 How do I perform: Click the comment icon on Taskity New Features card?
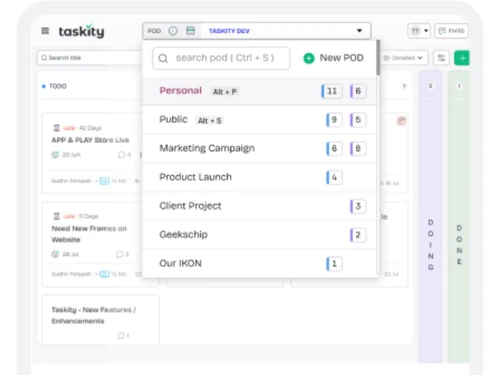point(121,335)
